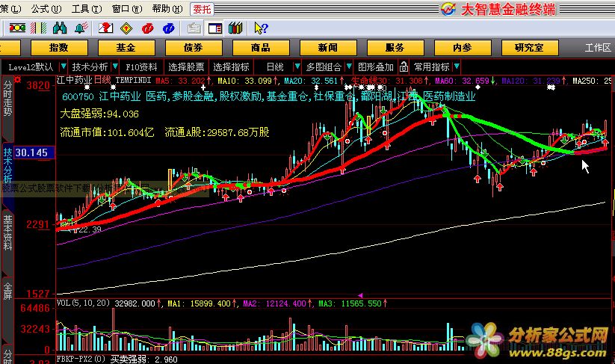This screenshot has width=615, height=364.
Task: Click the red-green striped bars icon
Action: coord(38,28)
